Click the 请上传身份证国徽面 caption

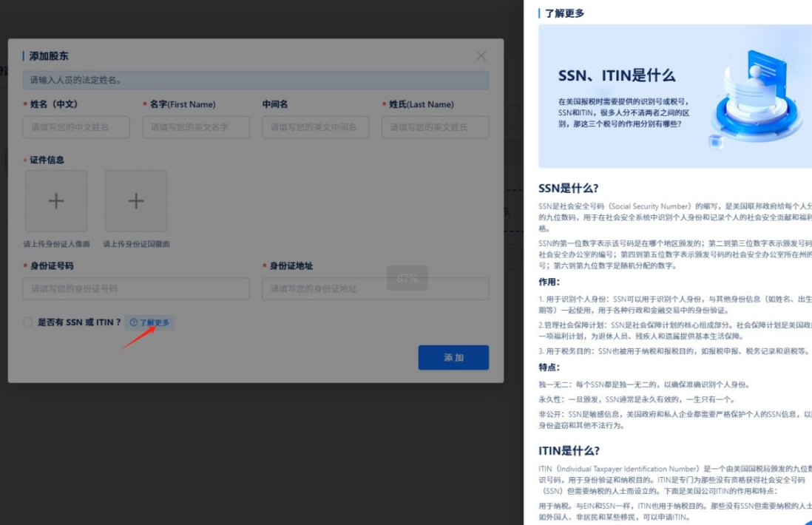[136, 244]
